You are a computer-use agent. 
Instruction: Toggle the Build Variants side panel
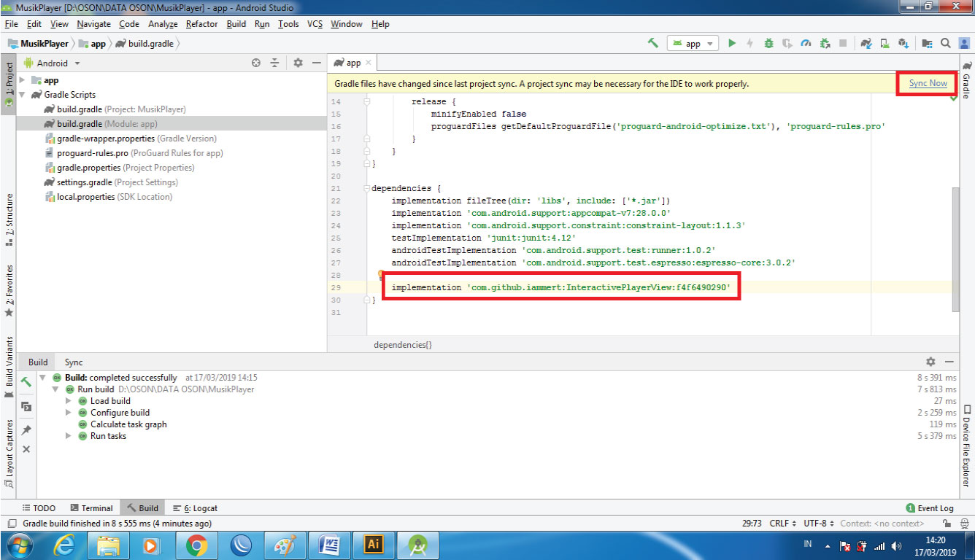(x=9, y=367)
